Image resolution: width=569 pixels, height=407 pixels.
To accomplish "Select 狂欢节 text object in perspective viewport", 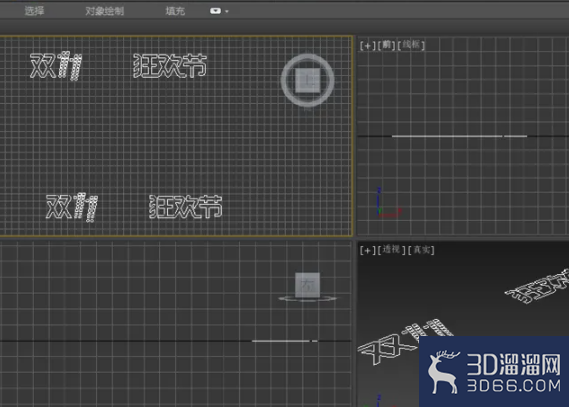I will tap(537, 288).
